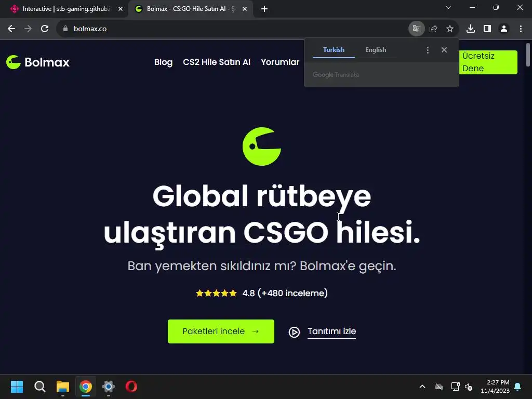Click the Chrome taskbar icon
This screenshot has height=399, width=532.
point(86,387)
